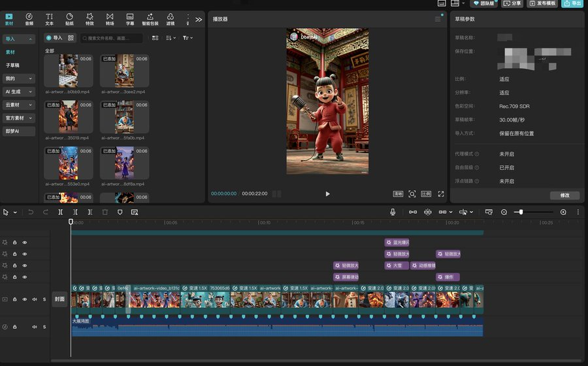Click the microphone record icon
The width and height of the screenshot is (588, 366).
[393, 212]
